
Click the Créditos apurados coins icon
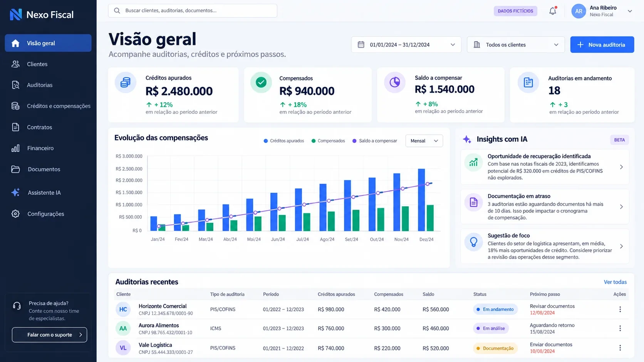point(126,82)
